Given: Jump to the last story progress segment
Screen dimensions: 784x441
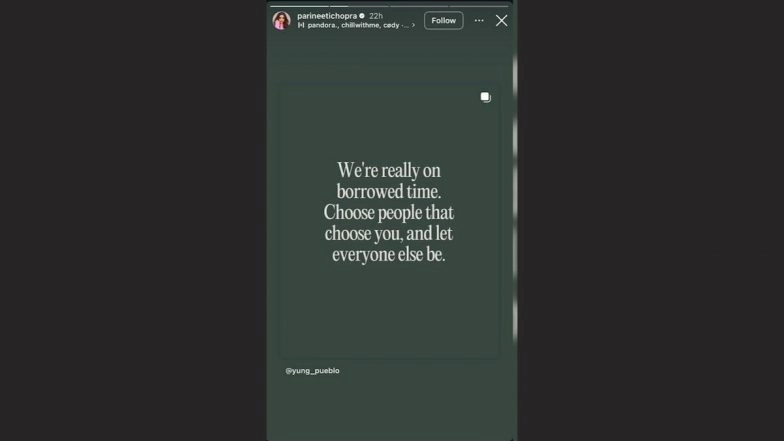Looking at the screenshot, I should click(478, 6).
